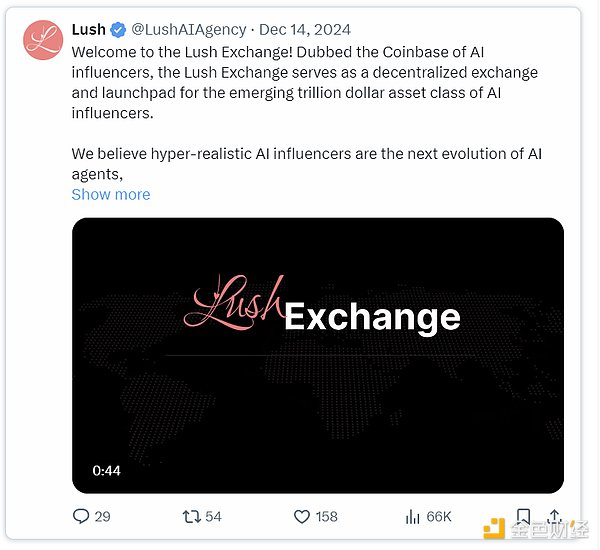Click the blue verified badge
This screenshot has height=550, width=600.
(117, 30)
